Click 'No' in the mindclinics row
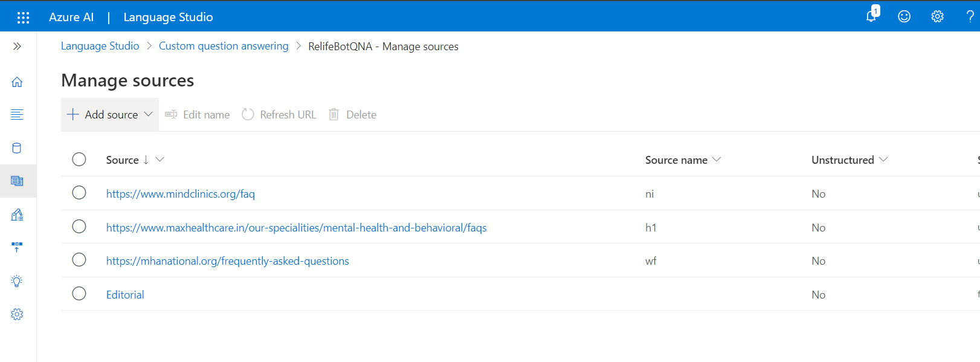 819,194
